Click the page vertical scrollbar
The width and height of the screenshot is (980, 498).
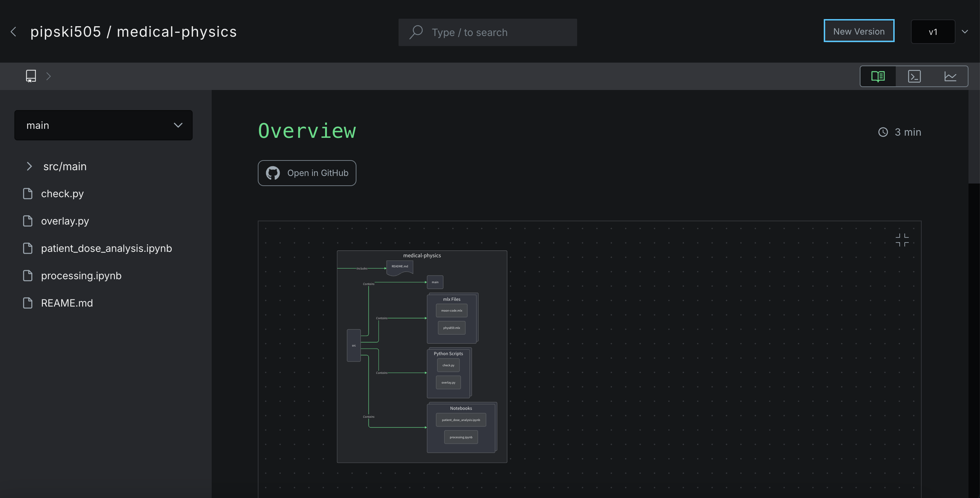974,137
